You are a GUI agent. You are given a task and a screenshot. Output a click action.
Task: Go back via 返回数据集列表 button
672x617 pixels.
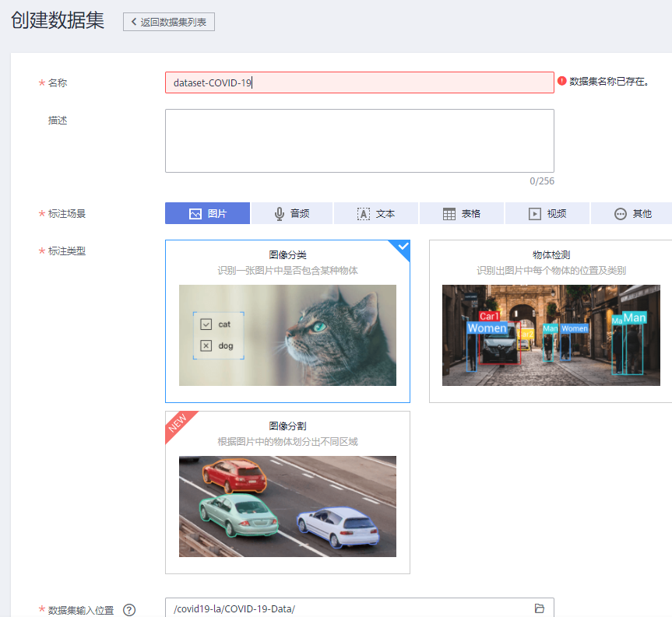[x=169, y=22]
